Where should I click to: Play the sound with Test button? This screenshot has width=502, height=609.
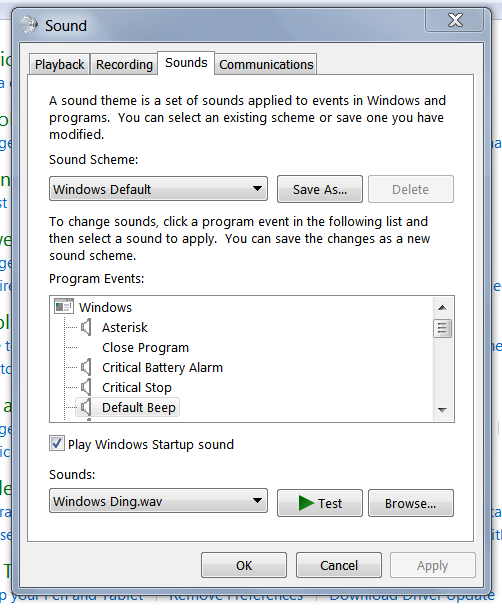click(x=320, y=503)
